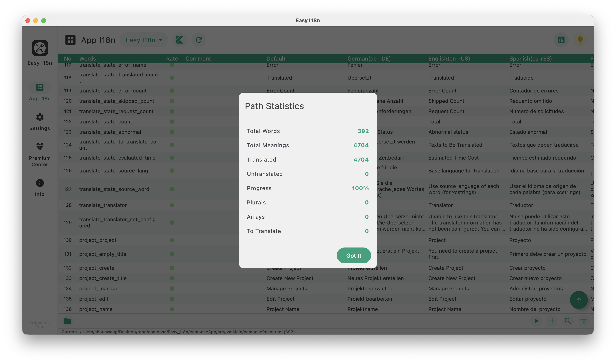Click English cell 'Estimated Time Cost'

(453, 158)
